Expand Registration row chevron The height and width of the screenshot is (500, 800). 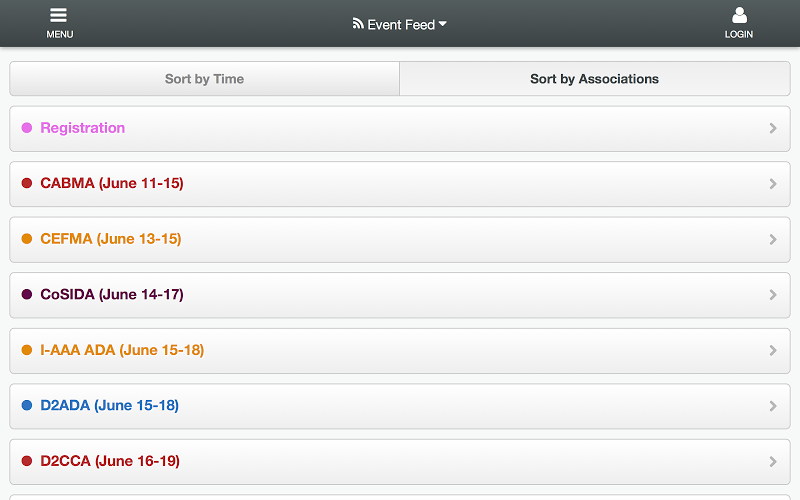pos(773,128)
